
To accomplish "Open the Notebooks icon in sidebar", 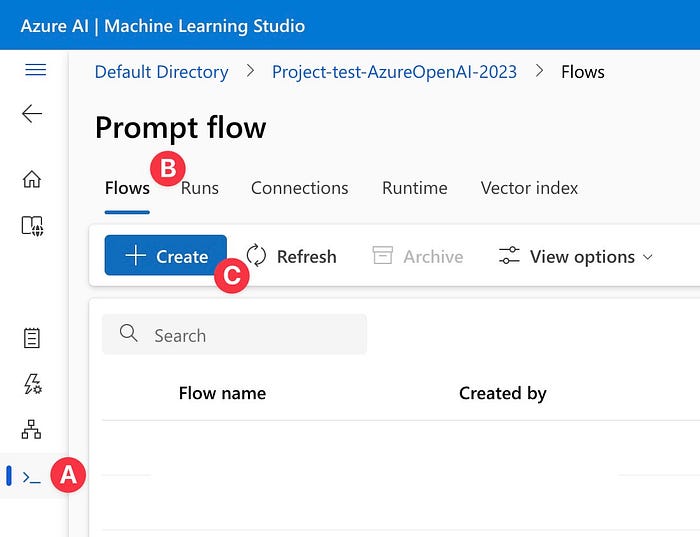I will pos(32,338).
